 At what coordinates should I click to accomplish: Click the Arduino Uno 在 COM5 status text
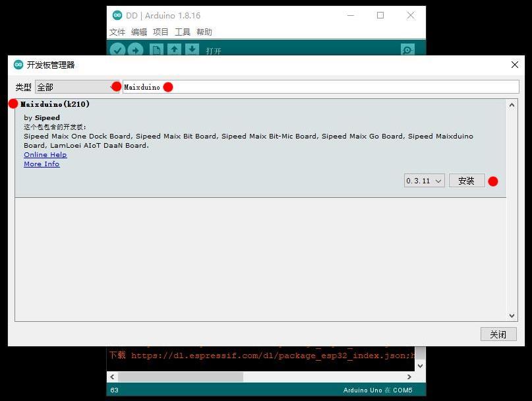[x=378, y=390]
